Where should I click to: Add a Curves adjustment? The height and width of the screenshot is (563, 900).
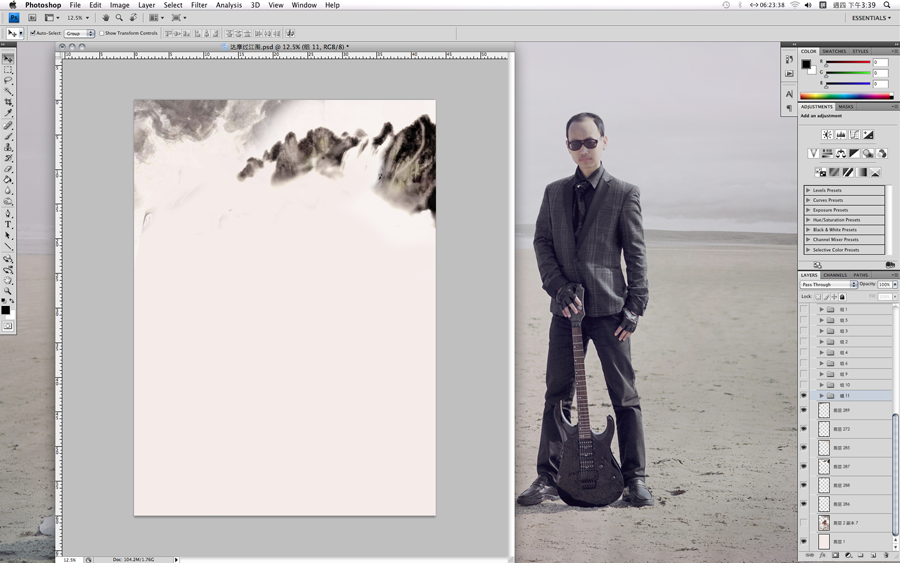pos(855,134)
